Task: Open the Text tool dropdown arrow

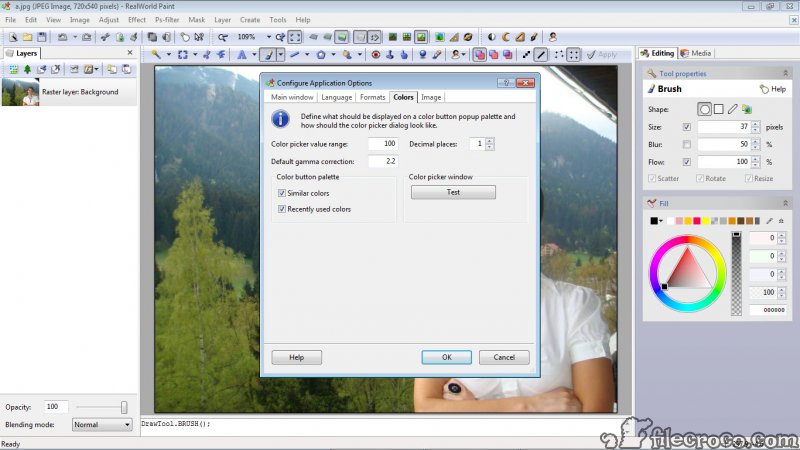Action: (x=254, y=54)
